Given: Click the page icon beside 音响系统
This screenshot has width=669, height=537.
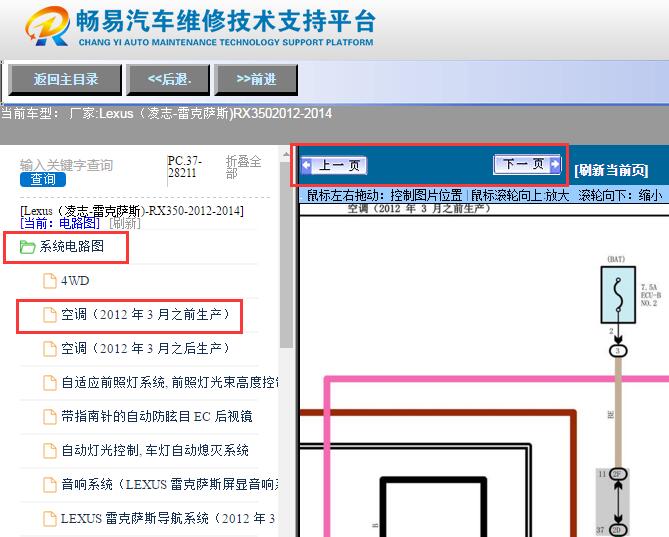Looking at the screenshot, I should (x=50, y=485).
